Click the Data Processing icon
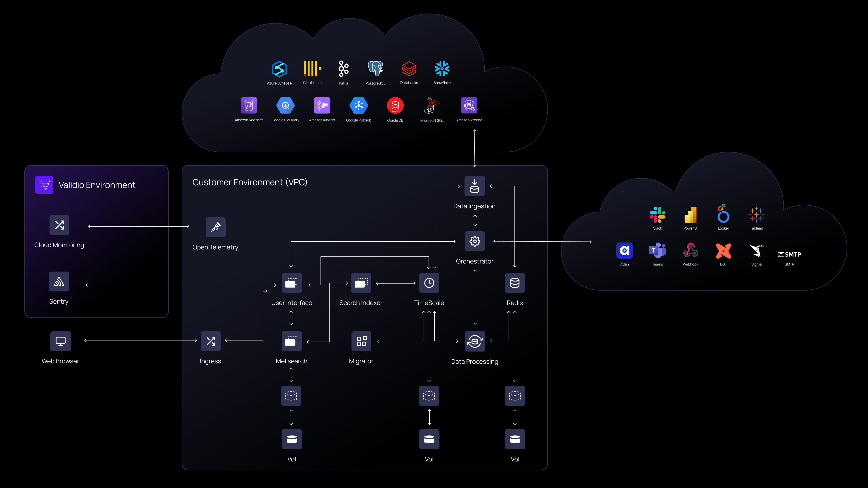This screenshot has height=488, width=868. tap(475, 341)
